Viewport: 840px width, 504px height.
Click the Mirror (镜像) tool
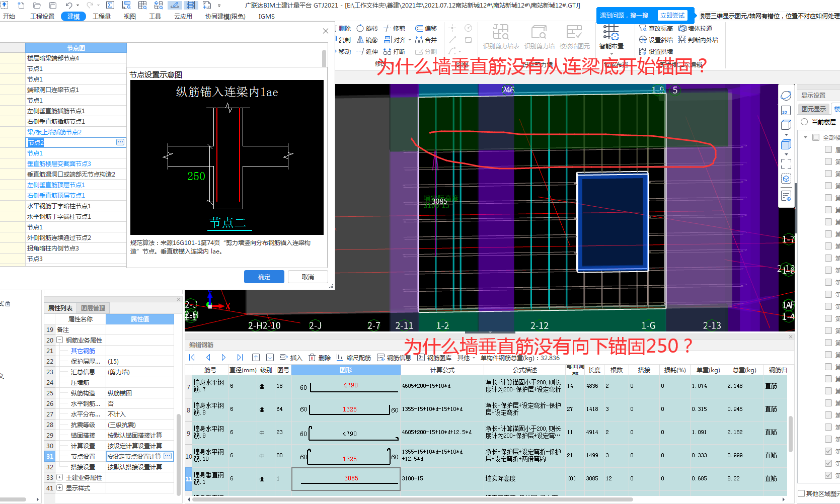367,40
